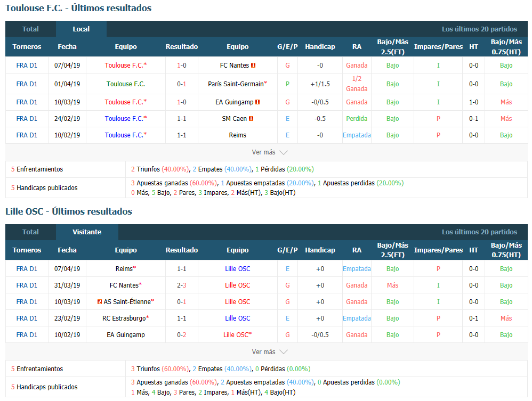The width and height of the screenshot is (532, 401).
Task: Click 5 Handicaps publicados label in Lille summary
Action: 44,387
